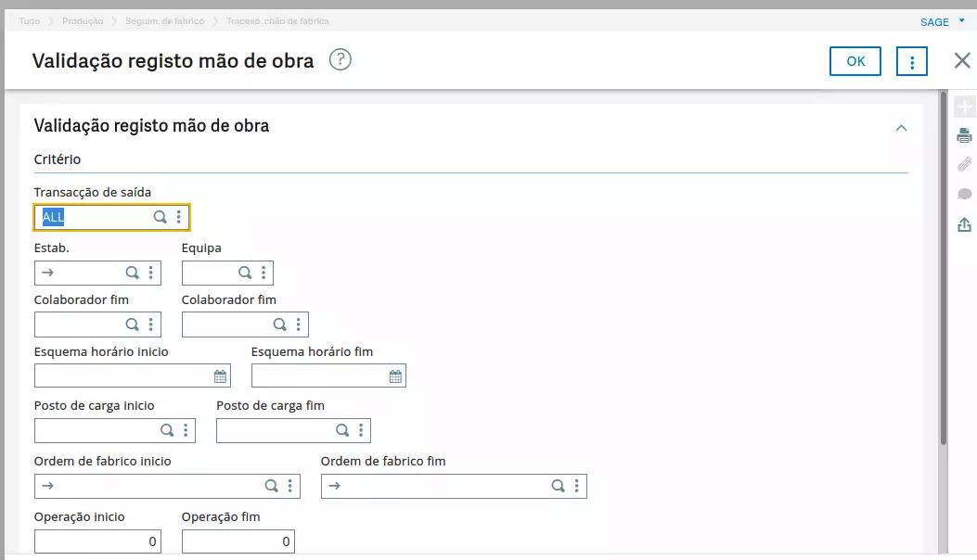This screenshot has height=560, width=977.
Task: Click the export share icon in sidebar
Action: (964, 224)
